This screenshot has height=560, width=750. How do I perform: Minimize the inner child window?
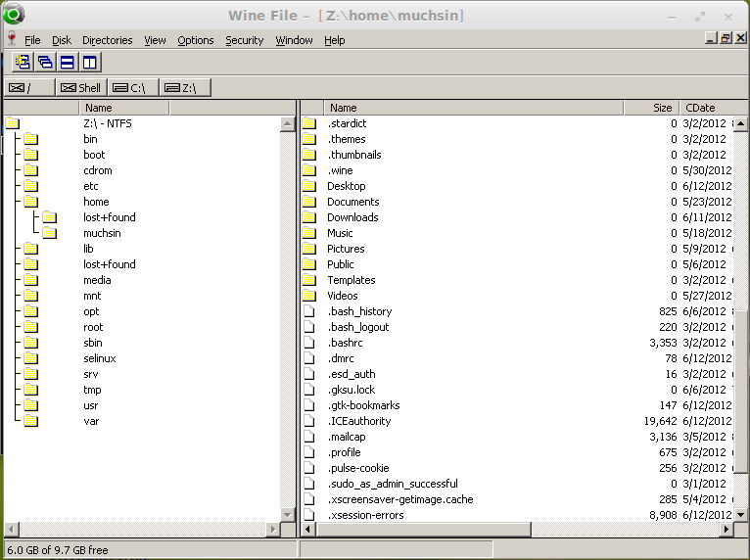(711, 38)
